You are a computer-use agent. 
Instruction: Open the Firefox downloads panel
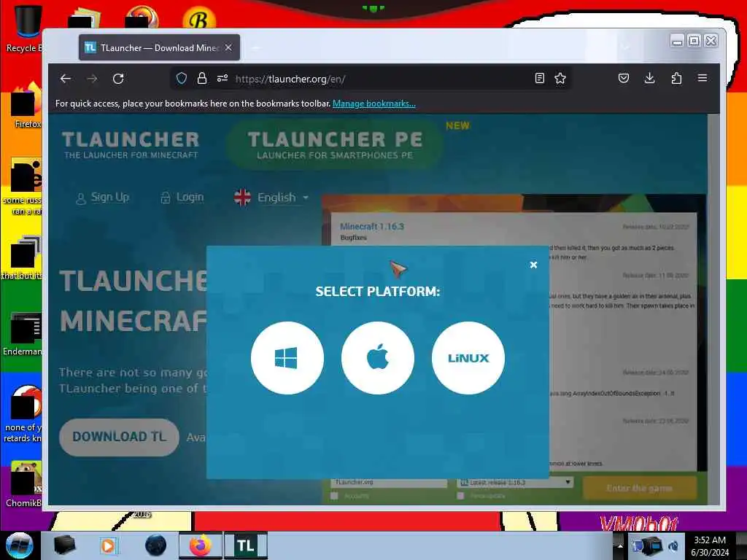[649, 78]
